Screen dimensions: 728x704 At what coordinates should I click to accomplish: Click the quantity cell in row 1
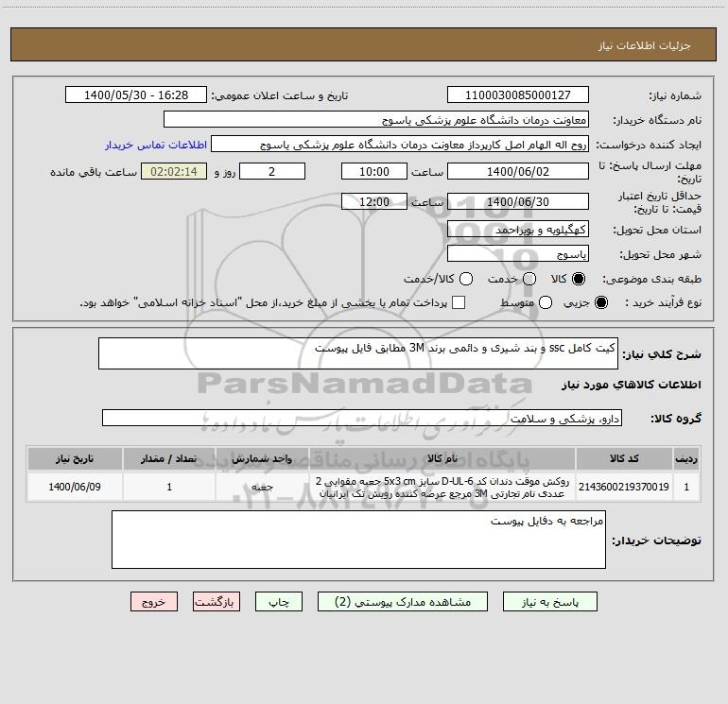[169, 487]
